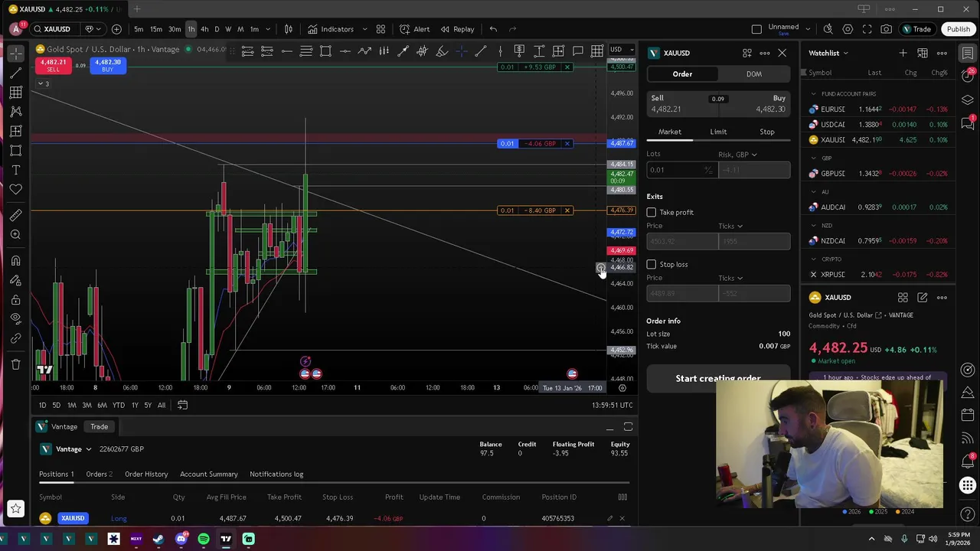
Task: Edit the XAUUSD position with pencil icon
Action: [x=609, y=518]
